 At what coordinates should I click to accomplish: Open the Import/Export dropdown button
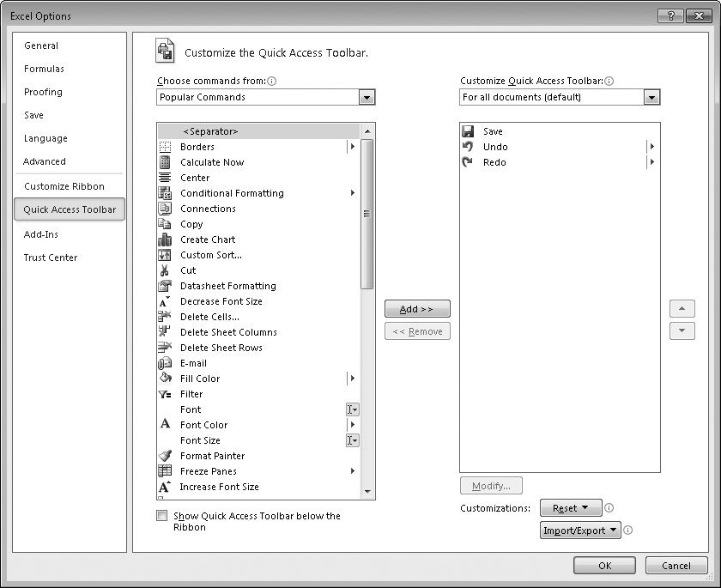pos(580,530)
